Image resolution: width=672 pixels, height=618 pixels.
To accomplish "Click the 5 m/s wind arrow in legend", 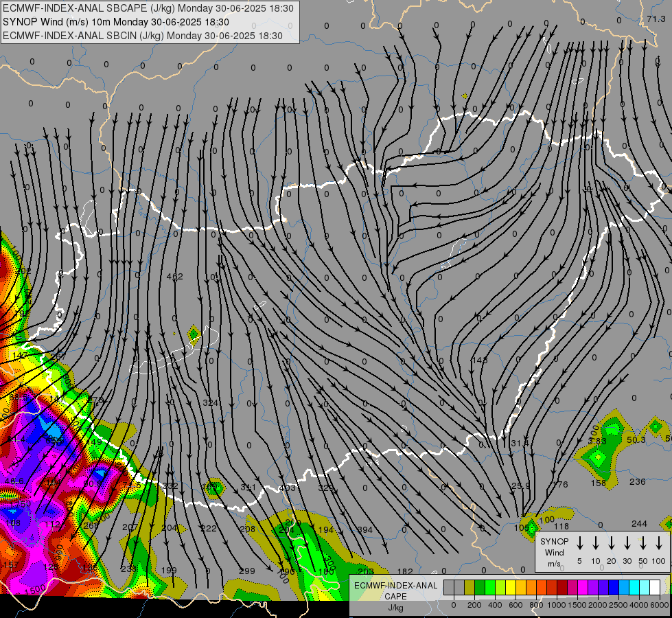I will pos(580,543).
